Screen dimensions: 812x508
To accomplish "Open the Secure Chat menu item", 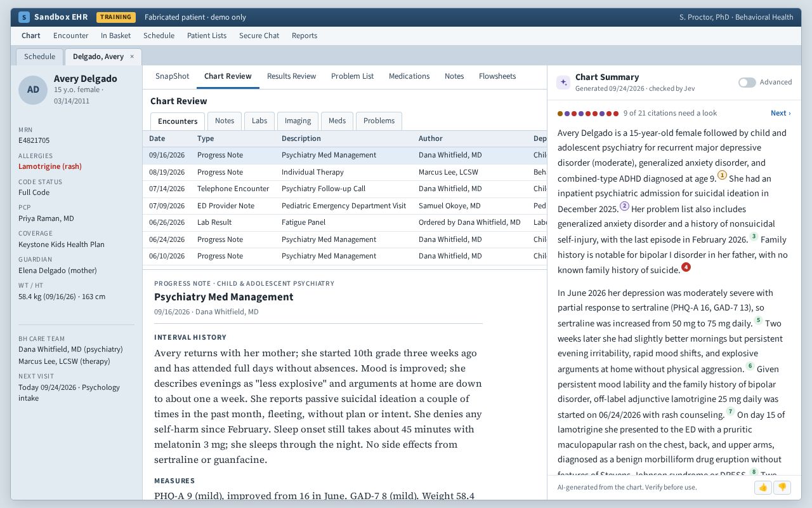I will pos(259,36).
